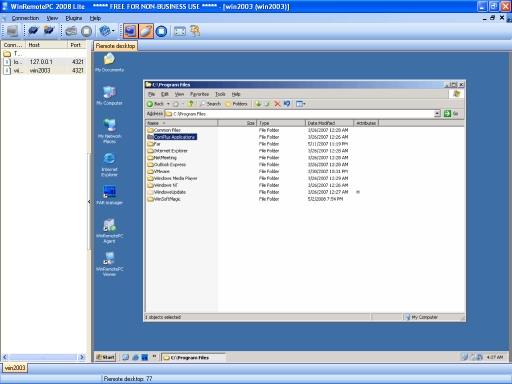Click the second plug icon with folder
512x384 pixels.
click(x=49, y=31)
